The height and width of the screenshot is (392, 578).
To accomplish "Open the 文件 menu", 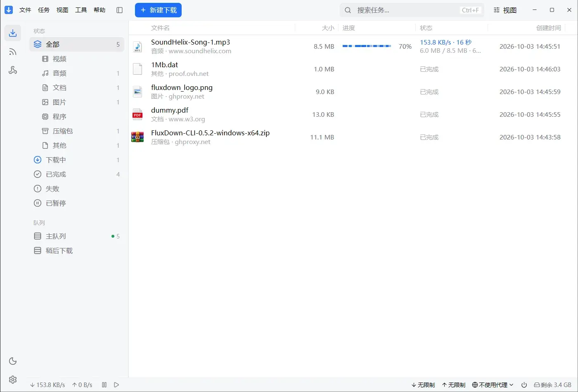I will pyautogui.click(x=25, y=10).
